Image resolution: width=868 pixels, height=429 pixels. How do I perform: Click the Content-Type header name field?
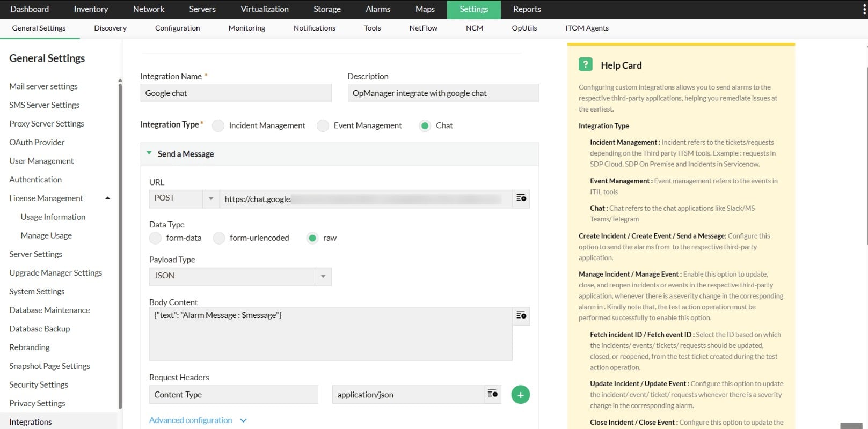[234, 395]
